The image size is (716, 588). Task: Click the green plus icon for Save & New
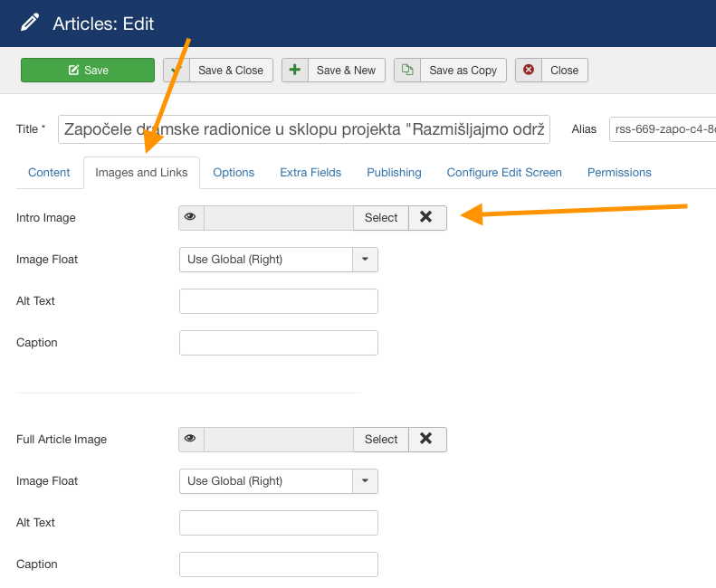(295, 71)
